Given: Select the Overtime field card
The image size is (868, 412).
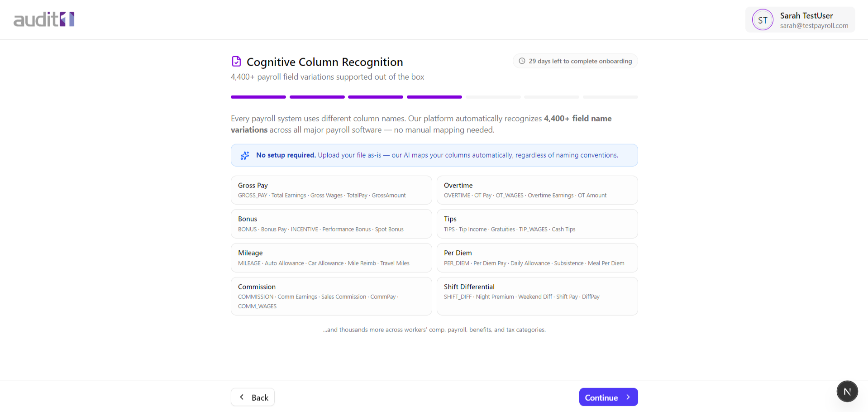Looking at the screenshot, I should pos(537,190).
